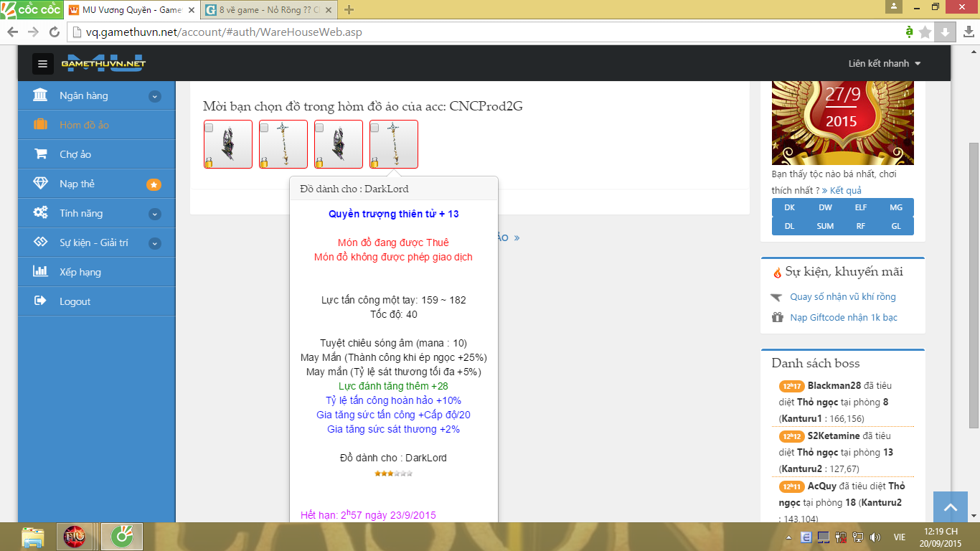Click the browser forward arrow
Viewport: 980px width, 551px height.
click(x=33, y=32)
